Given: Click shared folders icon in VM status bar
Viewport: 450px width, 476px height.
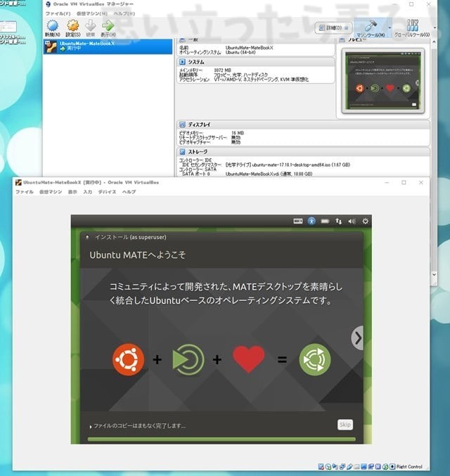Looking at the screenshot, I should coord(356,467).
